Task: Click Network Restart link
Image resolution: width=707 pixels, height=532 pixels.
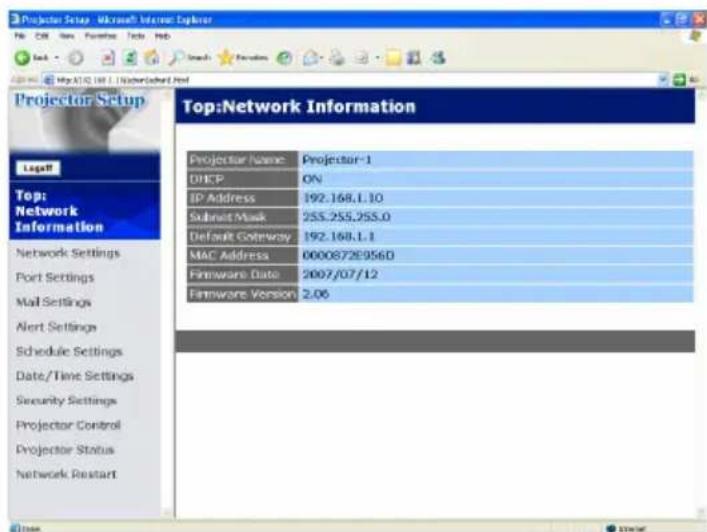Action: (x=66, y=474)
